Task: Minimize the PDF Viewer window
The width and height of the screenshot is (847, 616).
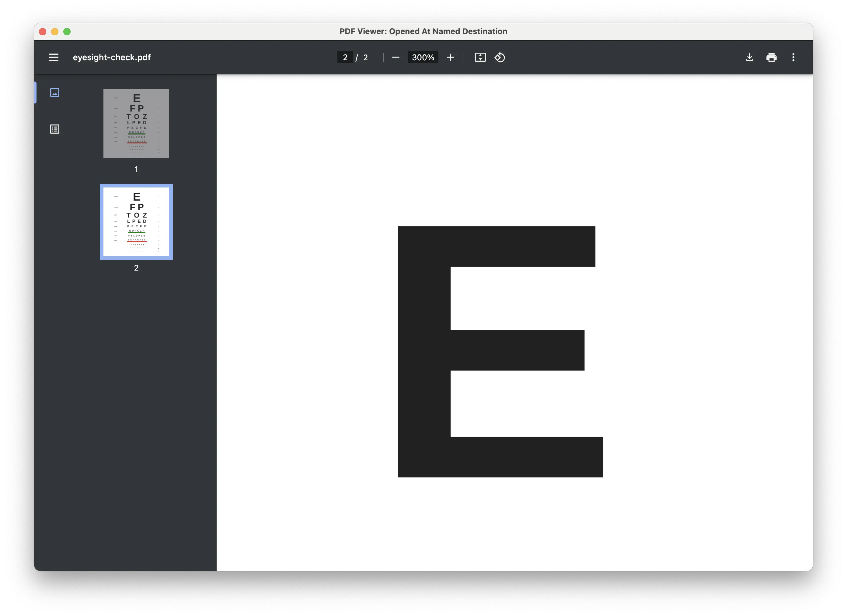Action: [55, 32]
